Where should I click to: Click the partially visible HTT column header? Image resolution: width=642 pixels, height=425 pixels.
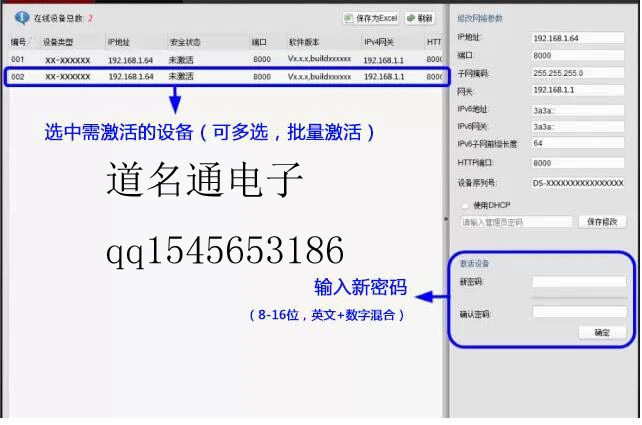pos(434,42)
